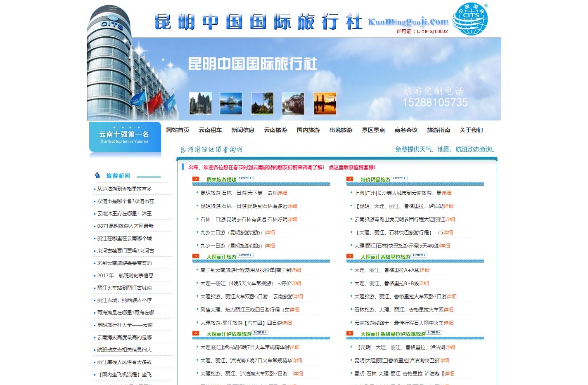Open news item 2017年，航班时刻表信息
The image size is (588, 385).
pyautogui.click(x=125, y=276)
